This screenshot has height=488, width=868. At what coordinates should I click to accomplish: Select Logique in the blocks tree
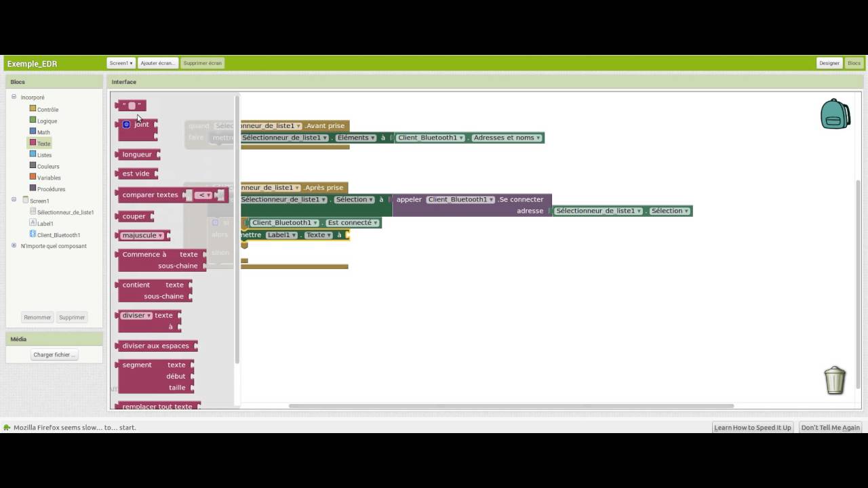(47, 121)
